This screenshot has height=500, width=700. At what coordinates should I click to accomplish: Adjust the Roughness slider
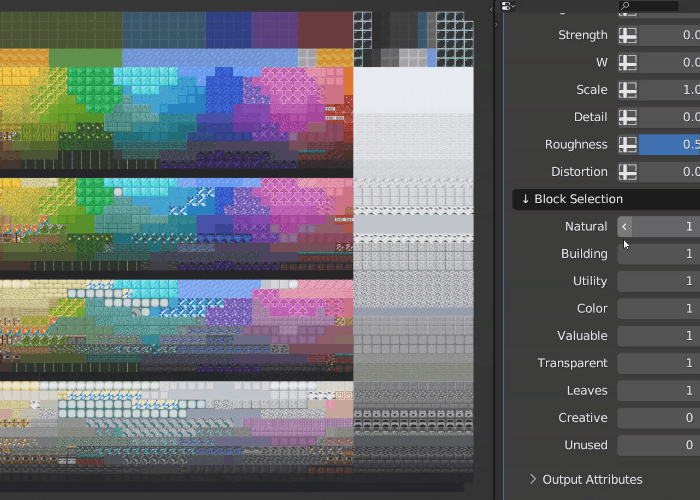(669, 145)
